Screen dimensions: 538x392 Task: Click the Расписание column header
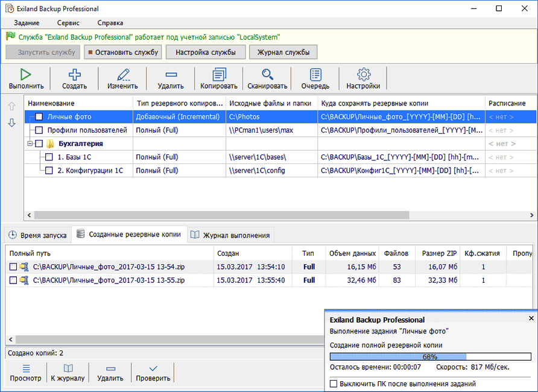[507, 103]
